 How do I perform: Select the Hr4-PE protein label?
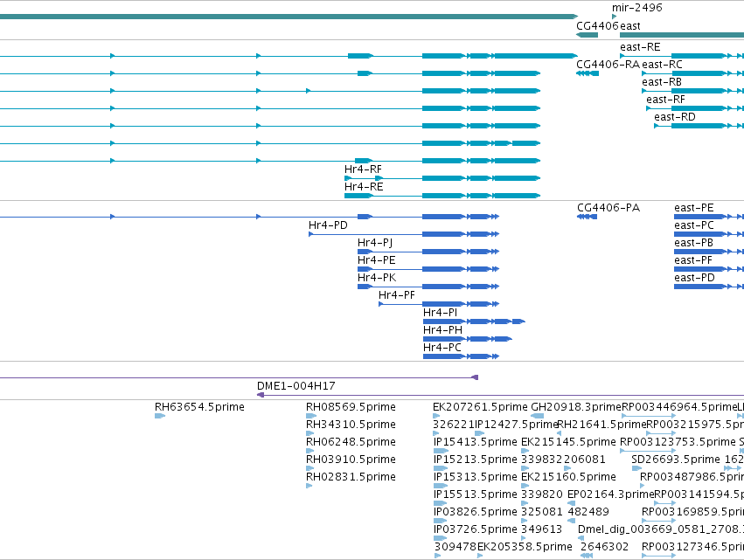376,260
